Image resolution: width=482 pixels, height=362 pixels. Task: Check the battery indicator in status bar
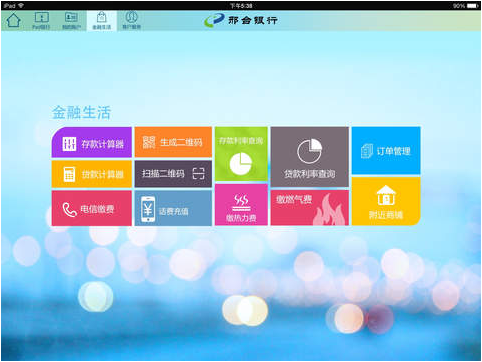coord(473,6)
